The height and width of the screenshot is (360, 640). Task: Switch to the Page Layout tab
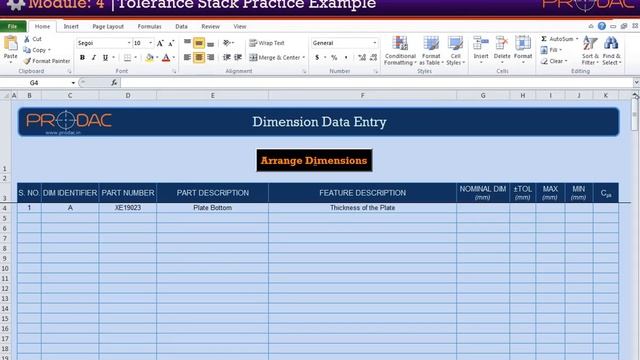point(108,26)
